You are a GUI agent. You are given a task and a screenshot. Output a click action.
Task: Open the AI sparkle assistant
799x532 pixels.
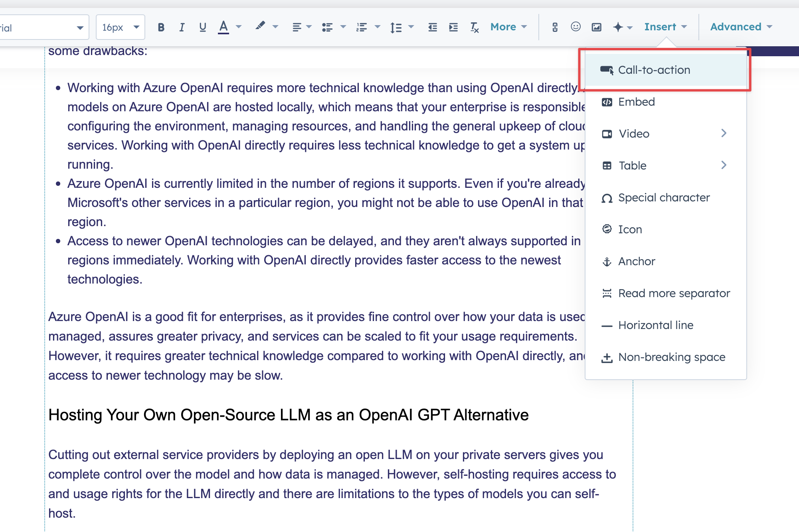pyautogui.click(x=618, y=27)
